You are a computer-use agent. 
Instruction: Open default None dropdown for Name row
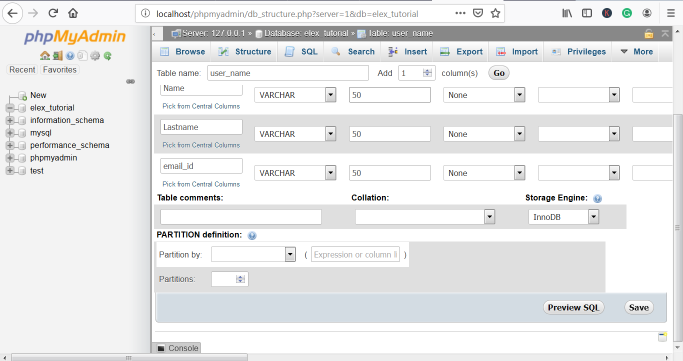[484, 95]
